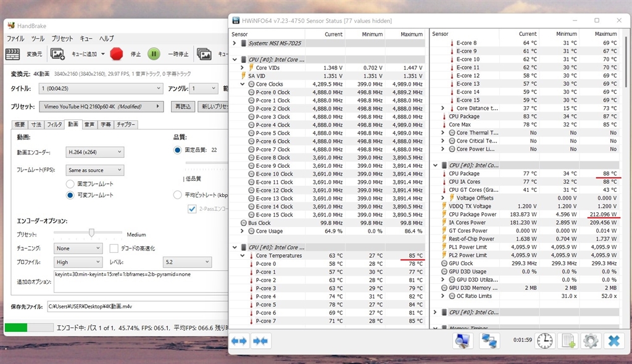Switch to the 概要 tab
Image resolution: width=632 pixels, height=364 pixels.
pyautogui.click(x=20, y=125)
